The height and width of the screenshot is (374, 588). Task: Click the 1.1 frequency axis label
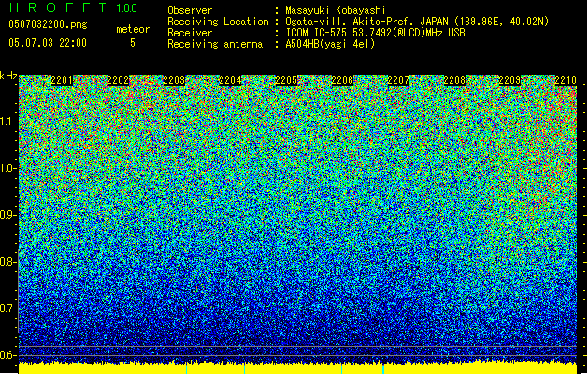tap(7, 122)
